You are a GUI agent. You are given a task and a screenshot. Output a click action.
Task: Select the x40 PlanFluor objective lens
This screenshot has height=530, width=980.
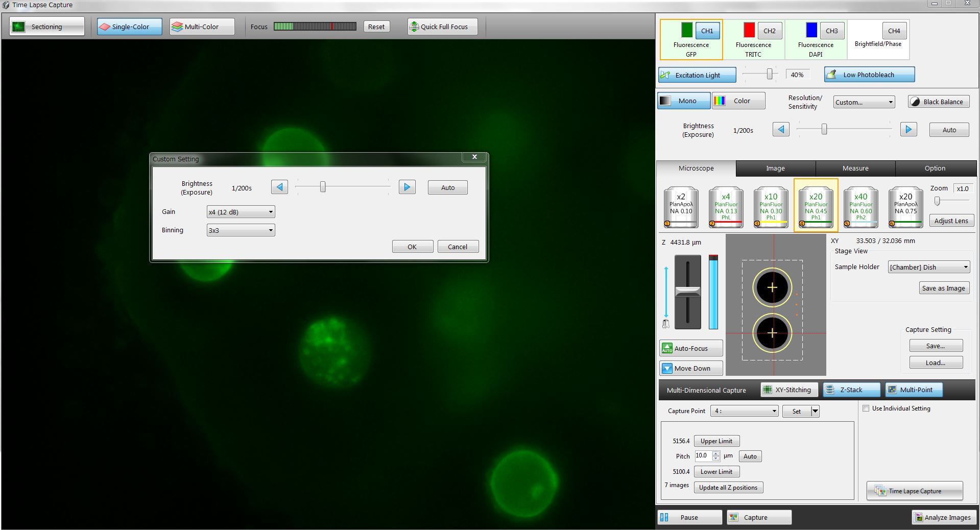tap(861, 207)
